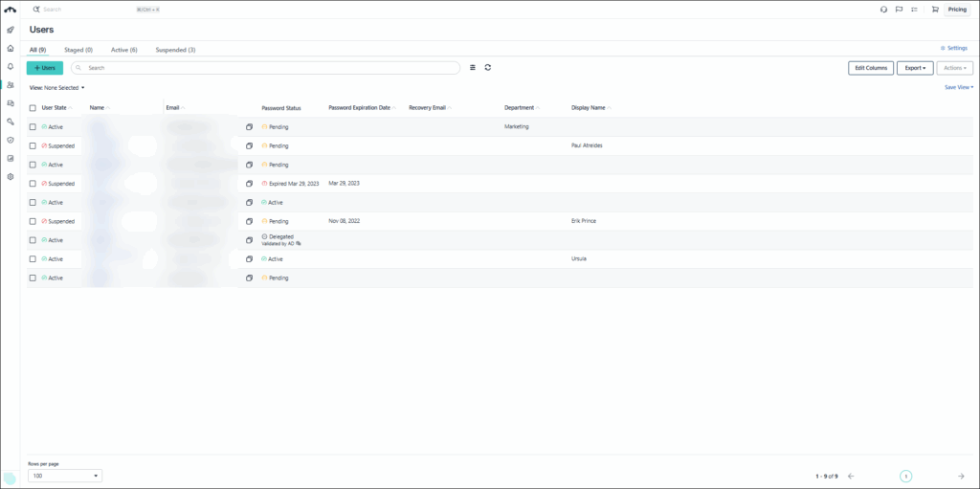Sort by the Name column arrow

(x=108, y=108)
